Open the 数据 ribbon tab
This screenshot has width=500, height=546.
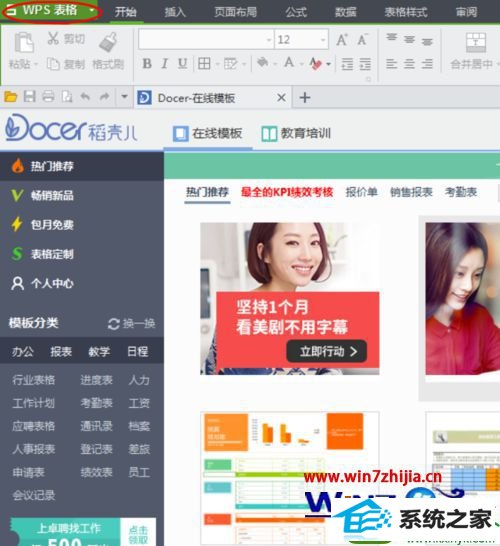[345, 12]
